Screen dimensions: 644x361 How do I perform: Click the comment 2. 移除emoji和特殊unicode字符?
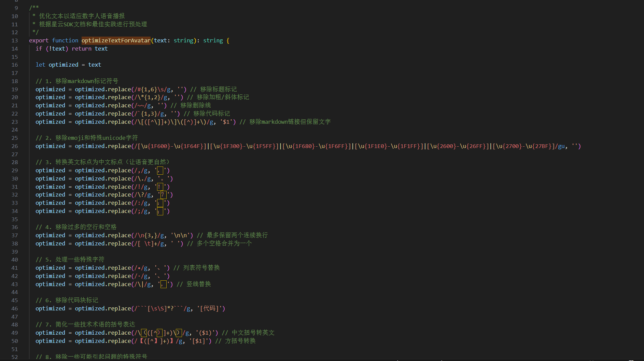[87, 138]
